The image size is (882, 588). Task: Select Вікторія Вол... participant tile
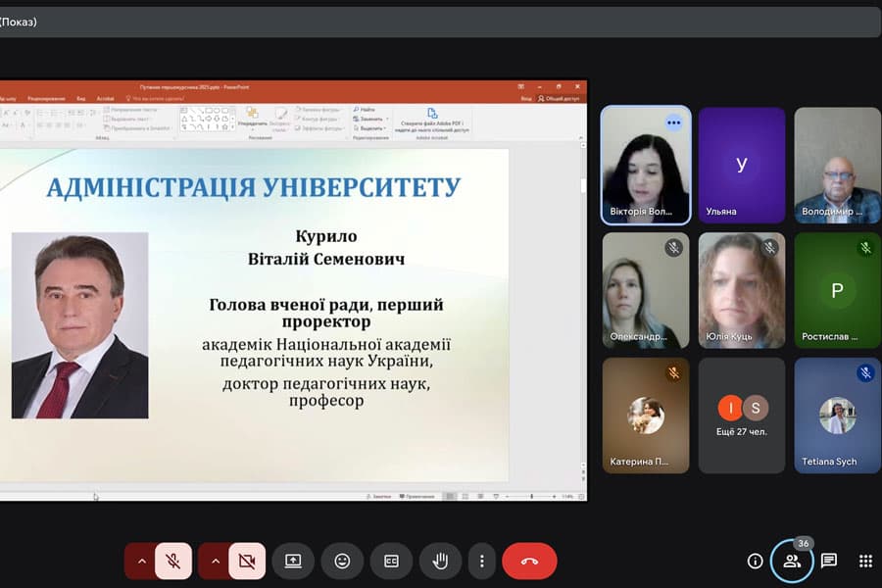tap(646, 166)
